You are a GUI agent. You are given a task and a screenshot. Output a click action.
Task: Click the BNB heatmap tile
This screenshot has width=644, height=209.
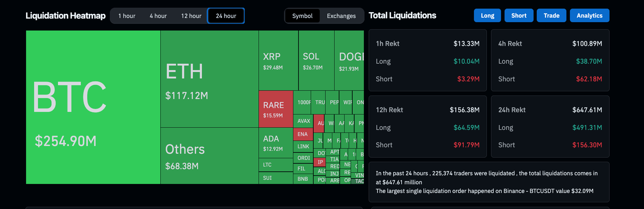click(303, 179)
